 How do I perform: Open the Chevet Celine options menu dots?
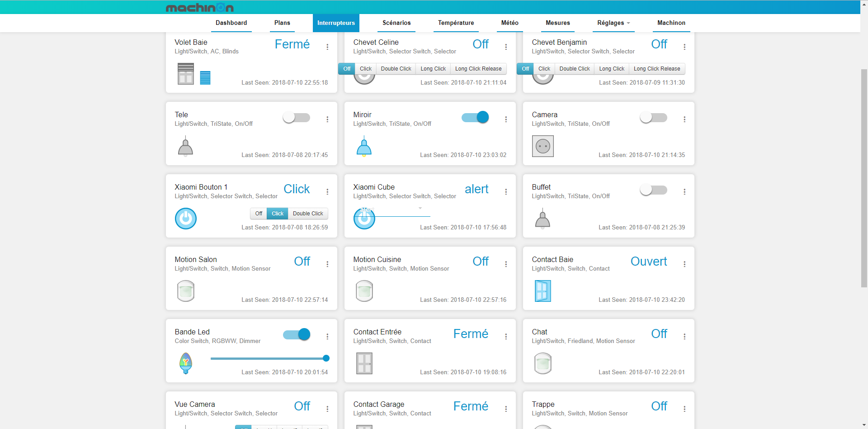point(506,47)
